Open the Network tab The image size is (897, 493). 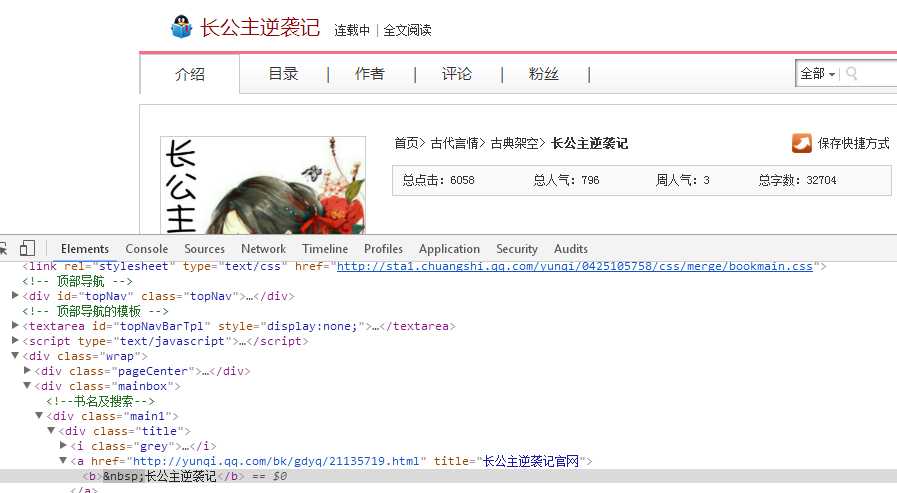click(x=263, y=249)
